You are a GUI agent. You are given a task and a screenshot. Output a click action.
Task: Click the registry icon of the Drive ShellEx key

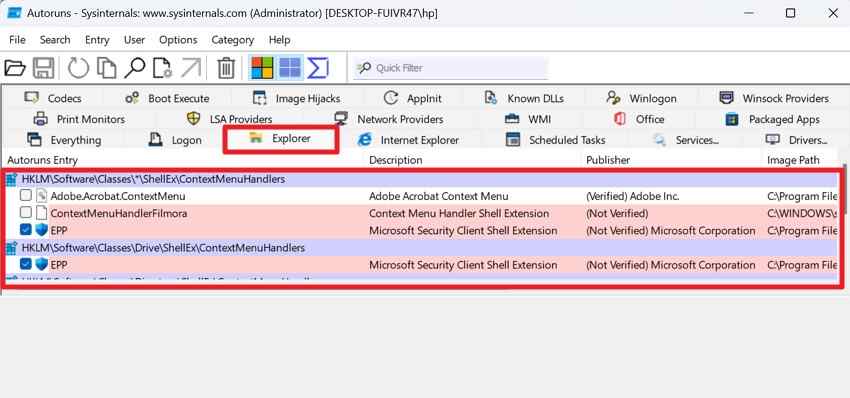(11, 248)
